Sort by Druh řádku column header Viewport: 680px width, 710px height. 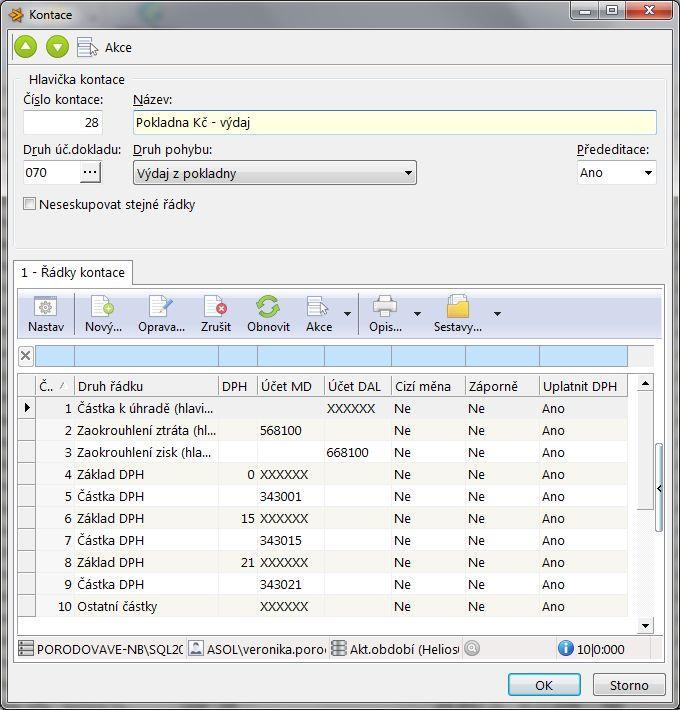(146, 386)
